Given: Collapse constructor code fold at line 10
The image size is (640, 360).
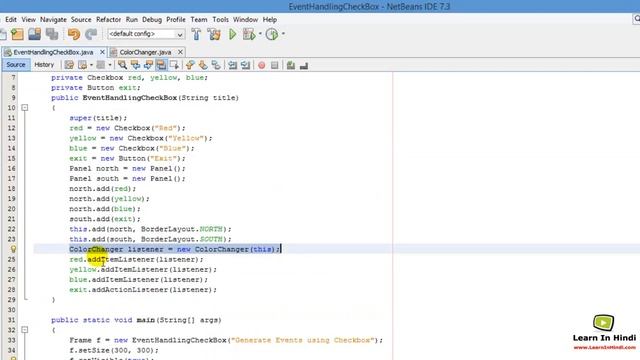Looking at the screenshot, I should coord(24,108).
